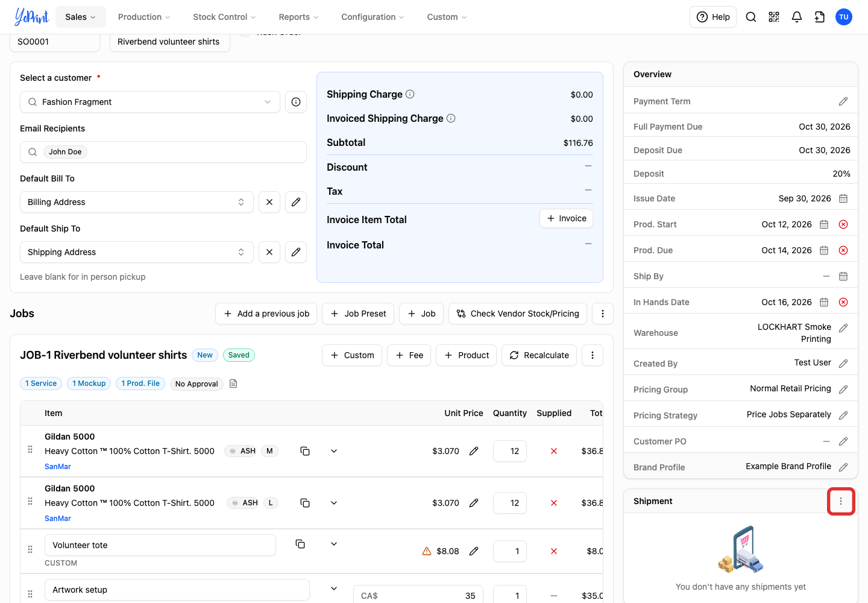Expand the Gildan 5000 ASH L row chevron
868x603 pixels.
334,503
